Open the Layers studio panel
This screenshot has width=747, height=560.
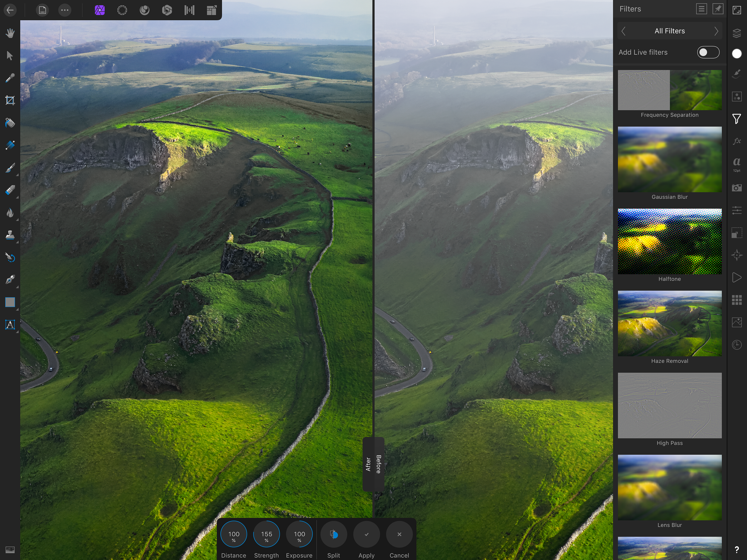click(x=737, y=33)
